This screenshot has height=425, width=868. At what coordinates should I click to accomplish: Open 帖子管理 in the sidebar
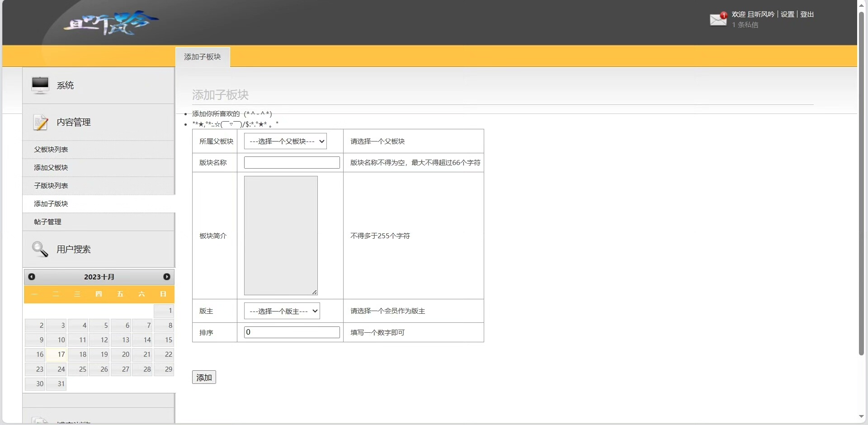click(47, 222)
